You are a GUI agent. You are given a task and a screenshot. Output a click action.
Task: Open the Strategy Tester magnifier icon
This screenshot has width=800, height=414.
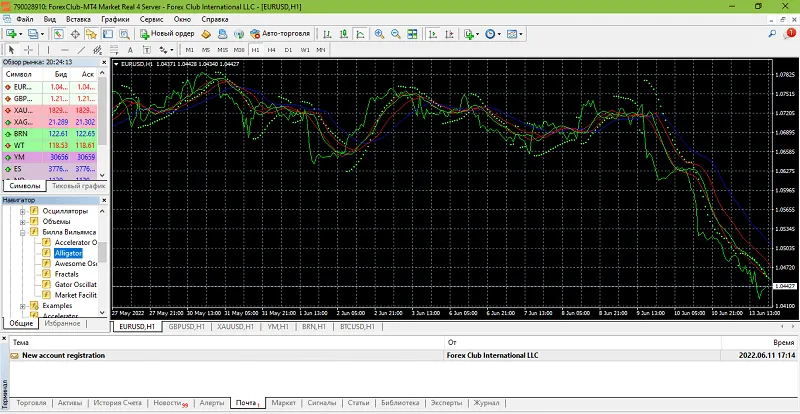pyautogui.click(x=124, y=34)
